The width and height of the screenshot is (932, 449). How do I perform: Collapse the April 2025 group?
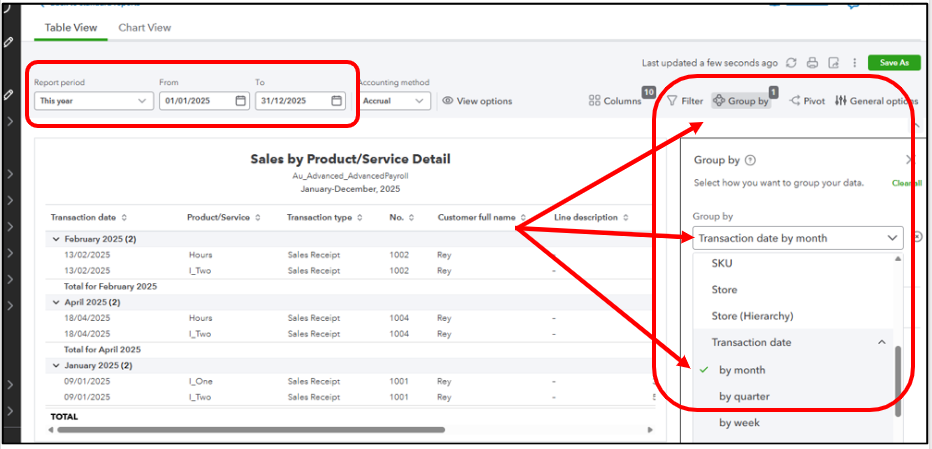point(56,302)
